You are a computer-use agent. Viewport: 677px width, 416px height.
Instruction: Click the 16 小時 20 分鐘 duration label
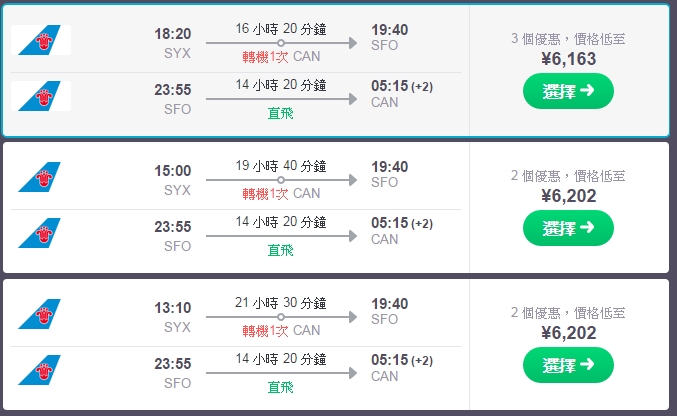(x=280, y=27)
